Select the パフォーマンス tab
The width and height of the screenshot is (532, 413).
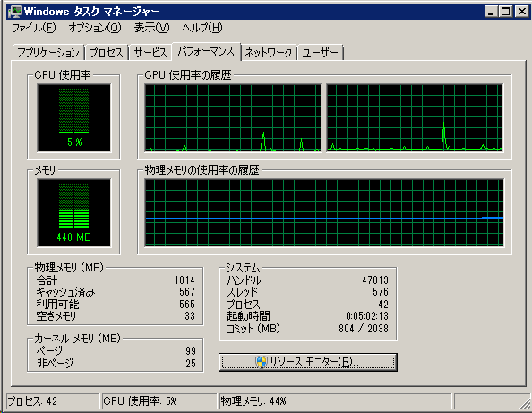coord(206,51)
